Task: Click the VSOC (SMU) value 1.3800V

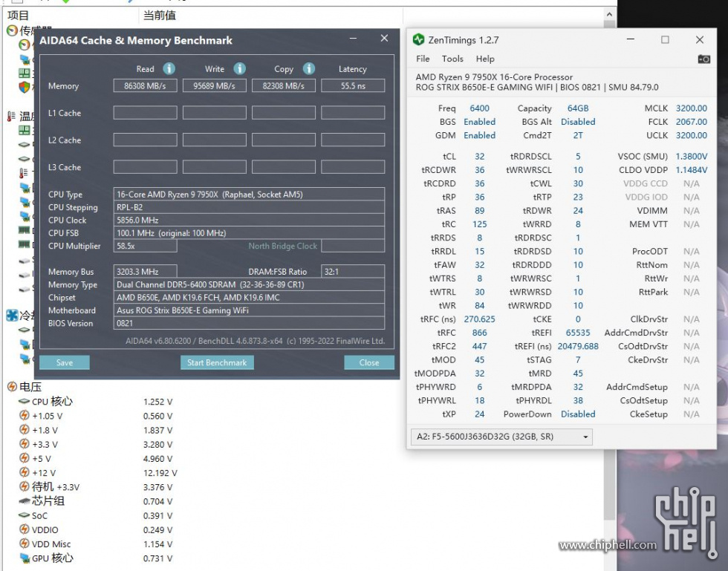Action: click(x=692, y=157)
